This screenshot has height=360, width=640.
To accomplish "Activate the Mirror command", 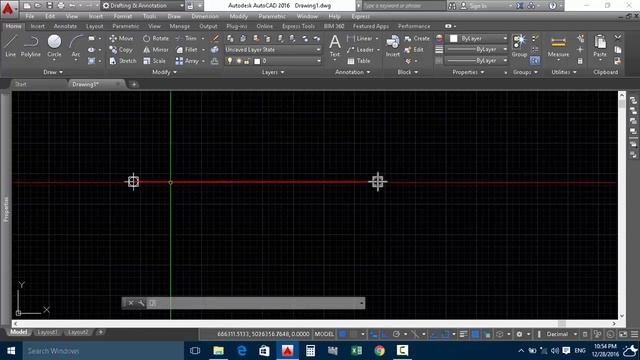I will (156, 50).
